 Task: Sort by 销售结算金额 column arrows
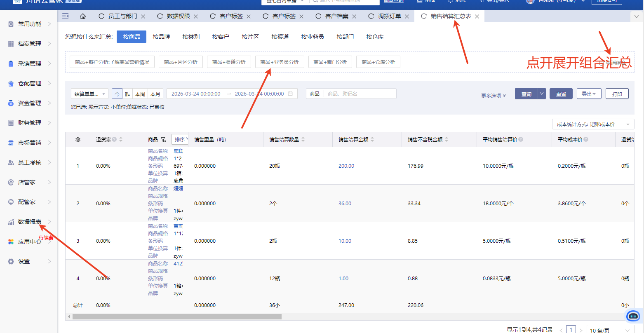[x=372, y=140]
